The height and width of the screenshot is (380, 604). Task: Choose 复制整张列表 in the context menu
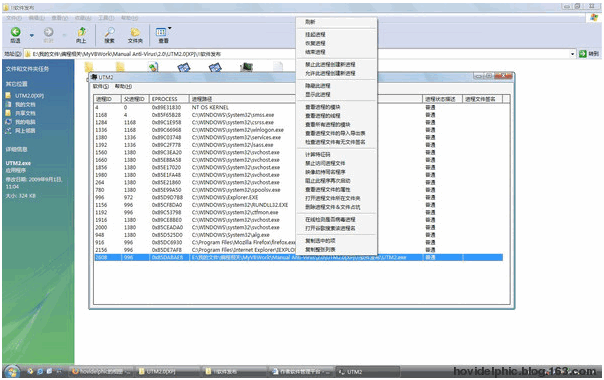pyautogui.click(x=320, y=250)
